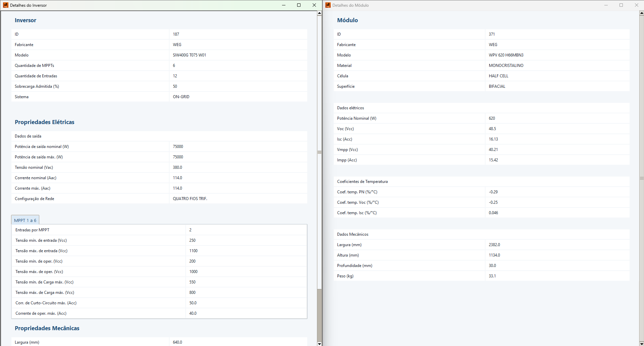644x346 pixels.
Task: Click the scroll up arrow in the Módulo window
Action: pyautogui.click(x=642, y=13)
